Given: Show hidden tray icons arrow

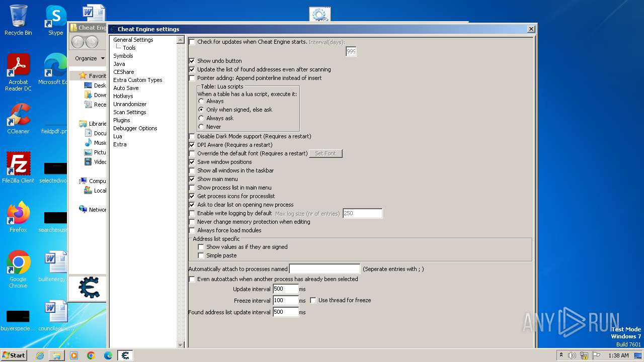Looking at the screenshot, I should (560, 355).
